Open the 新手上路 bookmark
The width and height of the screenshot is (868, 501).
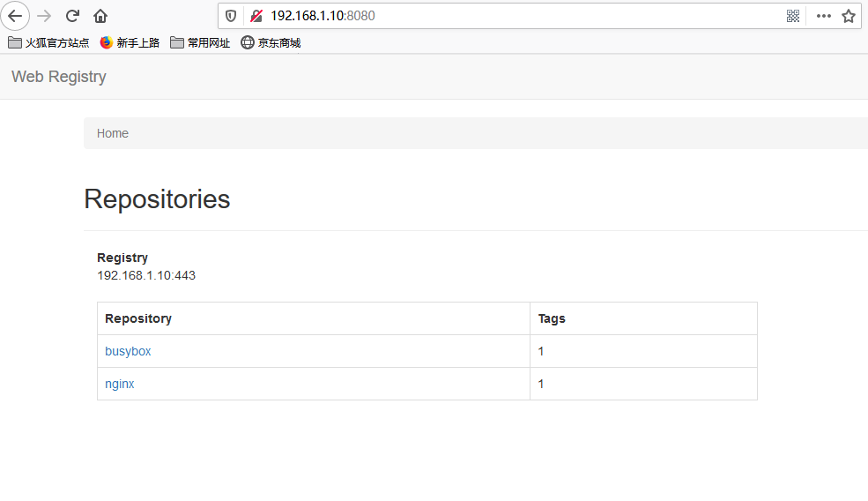tap(130, 42)
